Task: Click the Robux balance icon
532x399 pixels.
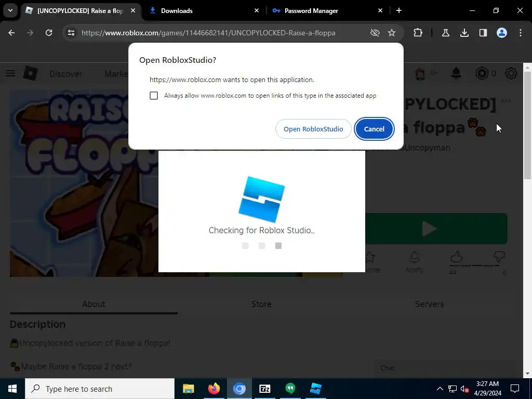Action: click(x=482, y=73)
